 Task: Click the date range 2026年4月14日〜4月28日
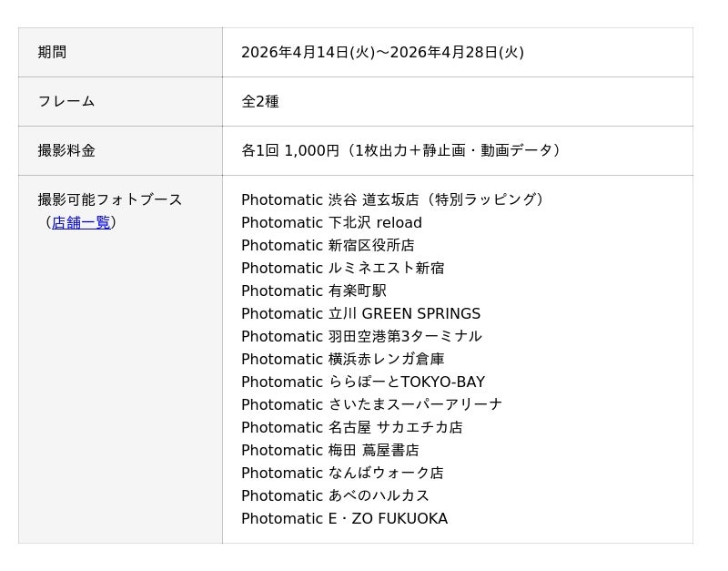(x=382, y=52)
